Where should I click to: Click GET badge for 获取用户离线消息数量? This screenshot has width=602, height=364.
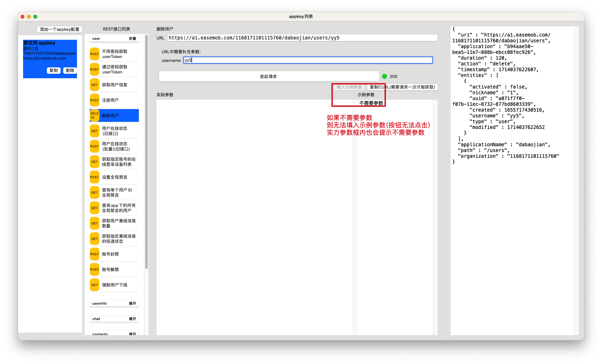[94, 223]
